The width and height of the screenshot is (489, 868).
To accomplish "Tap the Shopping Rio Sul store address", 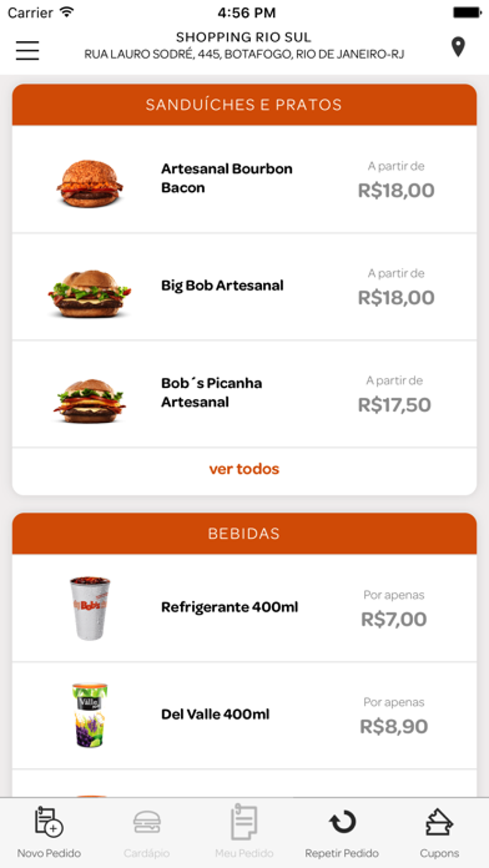I will click(244, 46).
